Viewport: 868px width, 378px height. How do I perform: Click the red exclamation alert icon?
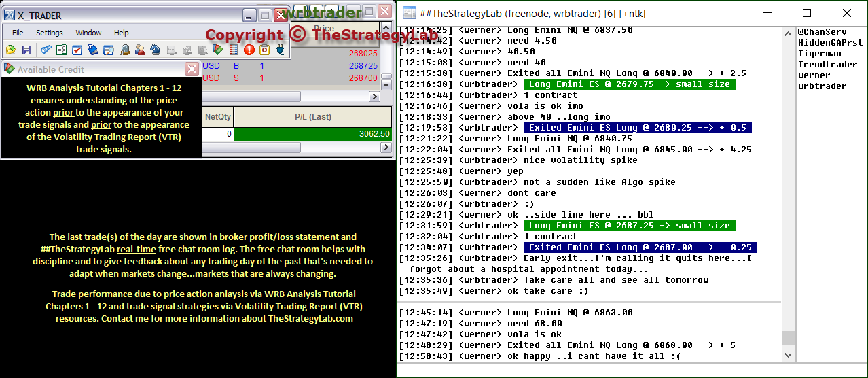[249, 50]
